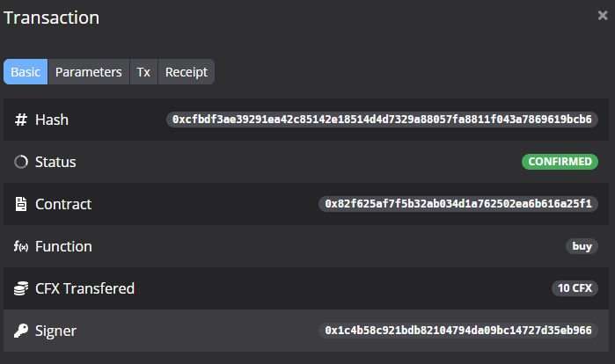Viewport: 615px width, 364px height.
Task: Open the contract address 0x82f625af link
Action: pyautogui.click(x=458, y=204)
